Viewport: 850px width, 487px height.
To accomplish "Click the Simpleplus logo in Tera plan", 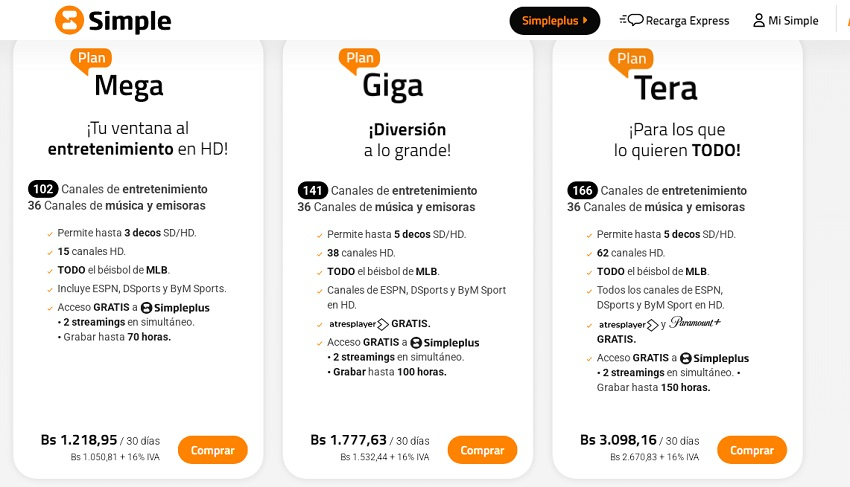I will coord(714,358).
